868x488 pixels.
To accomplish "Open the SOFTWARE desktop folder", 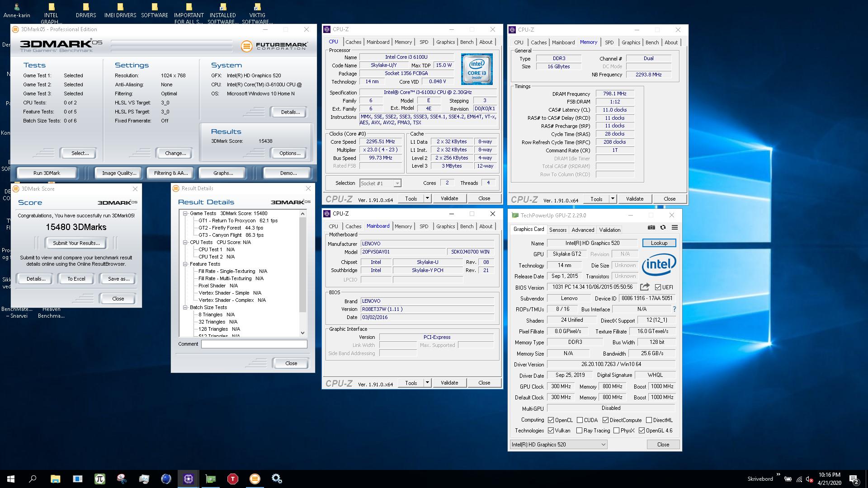I will point(155,11).
